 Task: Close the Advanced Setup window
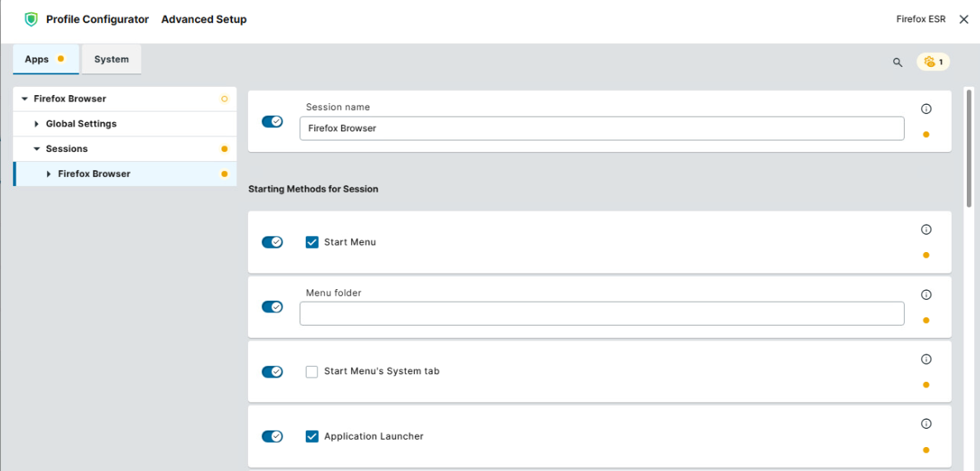coord(963,19)
